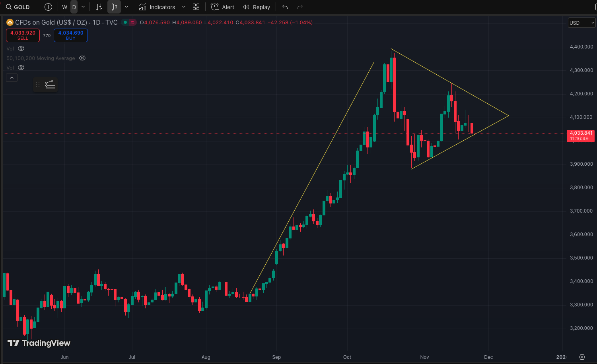Click the red SELL 4,033.920 button
597x364 pixels.
(x=23, y=35)
